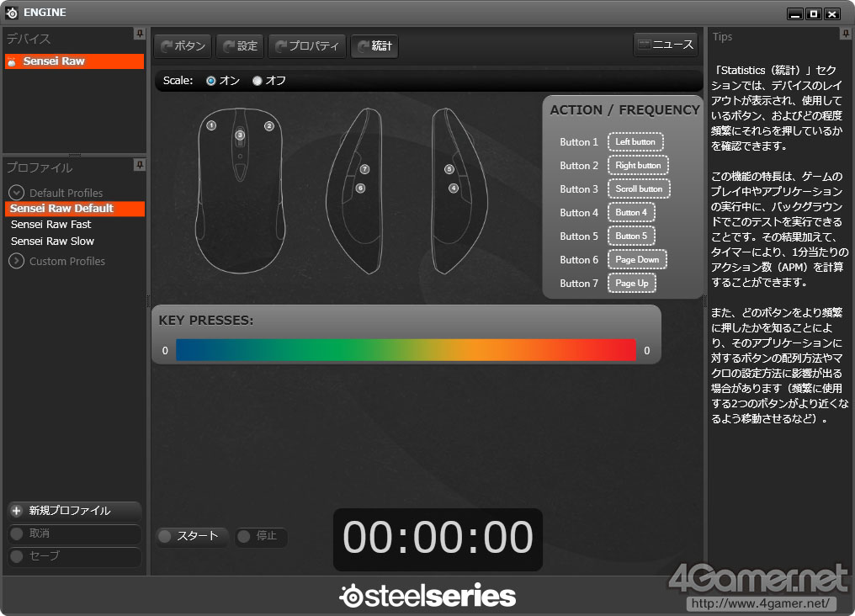Viewport: 855px width, 616px height.
Task: Click the key presses color gradient bar
Action: coord(406,350)
